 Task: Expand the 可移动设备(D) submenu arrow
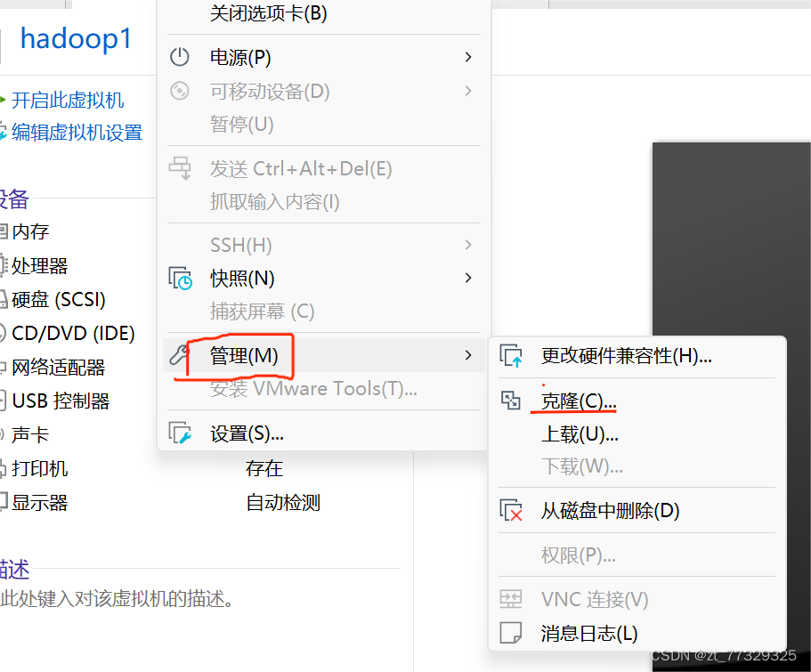[468, 91]
